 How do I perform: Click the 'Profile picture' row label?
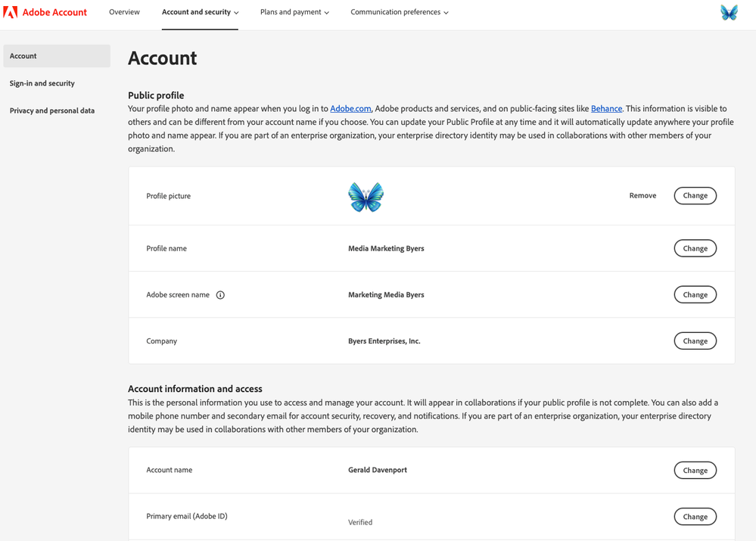point(168,196)
